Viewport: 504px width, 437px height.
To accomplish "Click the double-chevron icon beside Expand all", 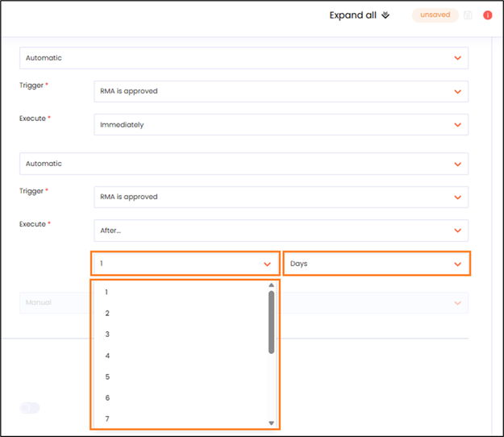I will pos(385,15).
